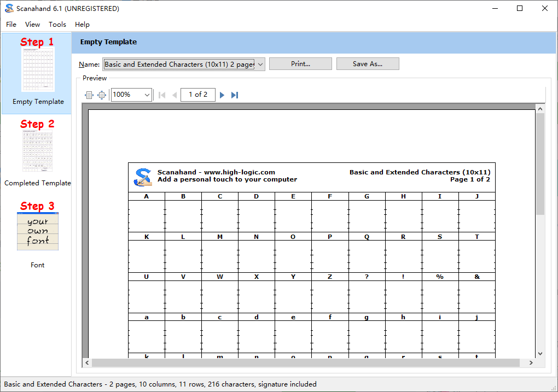Viewport: 558px width, 392px height.
Task: Click 'Completed Template' label in sidebar
Action: (37, 183)
